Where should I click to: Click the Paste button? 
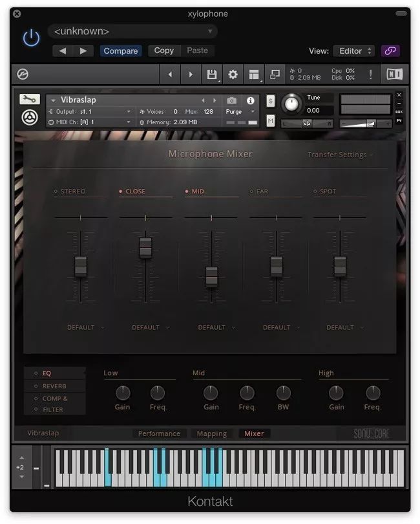point(197,50)
